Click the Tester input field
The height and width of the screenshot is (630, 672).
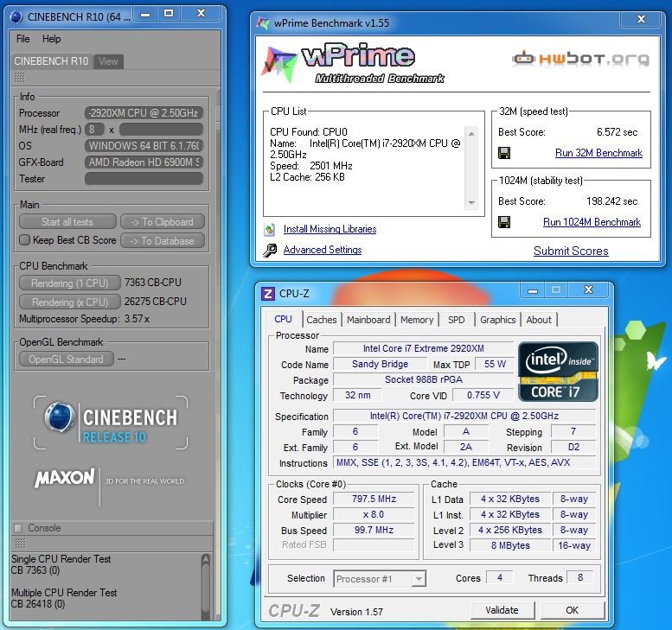coord(144,179)
